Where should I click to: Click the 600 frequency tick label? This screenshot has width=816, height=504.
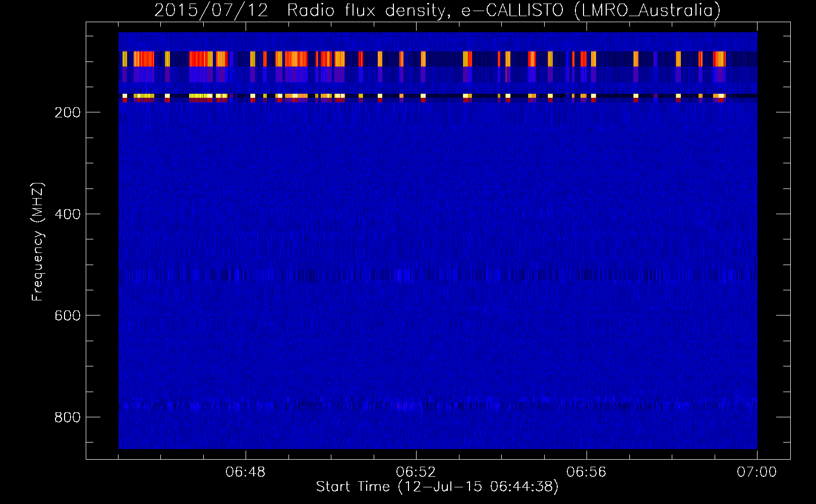point(67,316)
